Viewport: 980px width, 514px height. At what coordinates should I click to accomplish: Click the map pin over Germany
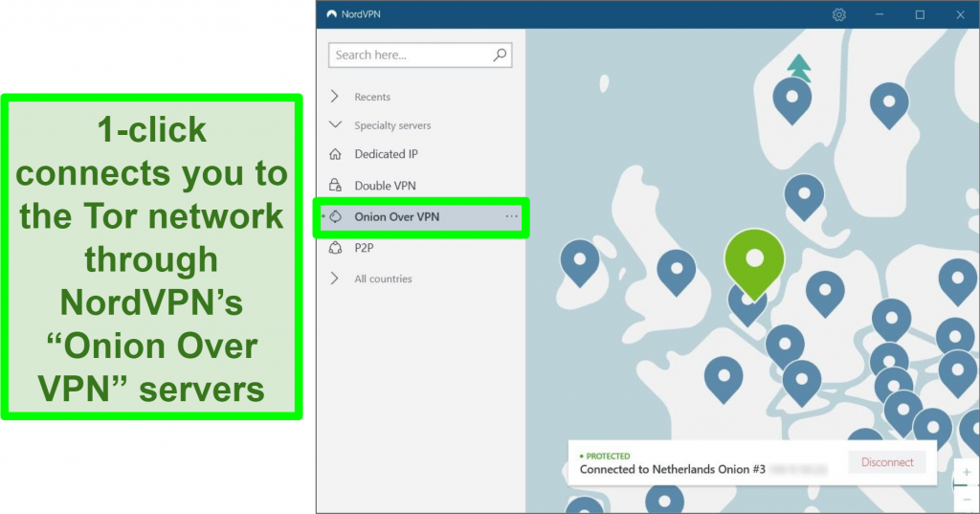pos(825,293)
